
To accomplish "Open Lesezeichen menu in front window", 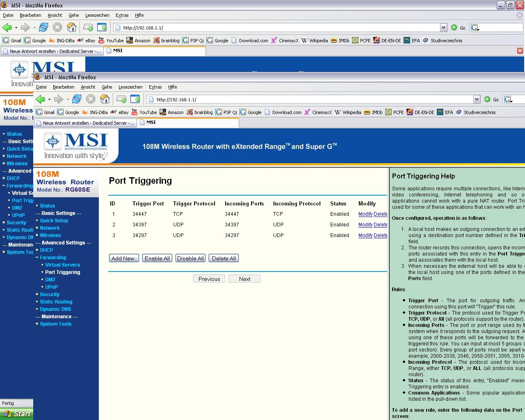I will 130,87.
